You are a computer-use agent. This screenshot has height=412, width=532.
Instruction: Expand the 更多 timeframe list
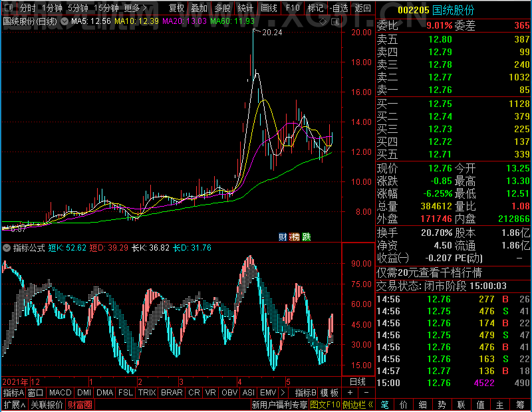tap(136, 8)
